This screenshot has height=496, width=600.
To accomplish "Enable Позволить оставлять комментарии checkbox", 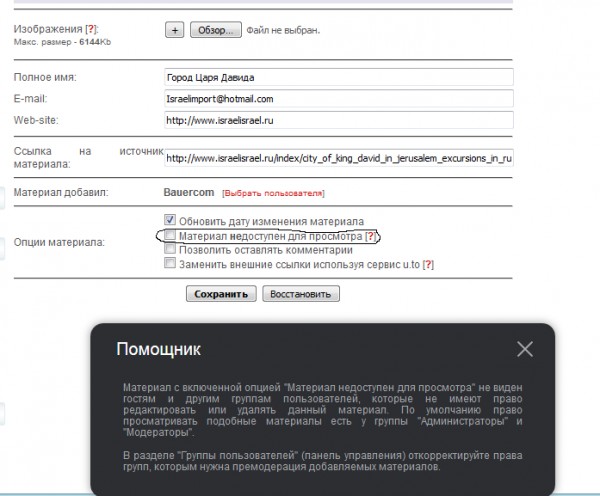I will pos(170,249).
